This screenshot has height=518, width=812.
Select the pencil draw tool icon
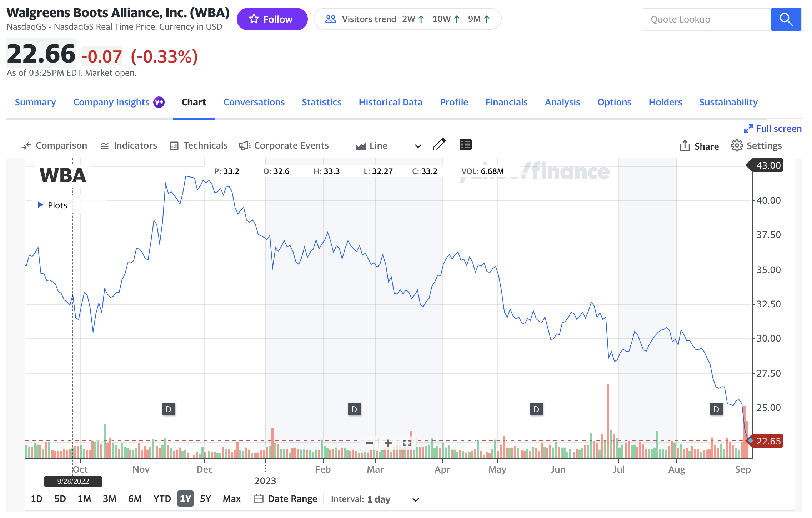tap(439, 145)
